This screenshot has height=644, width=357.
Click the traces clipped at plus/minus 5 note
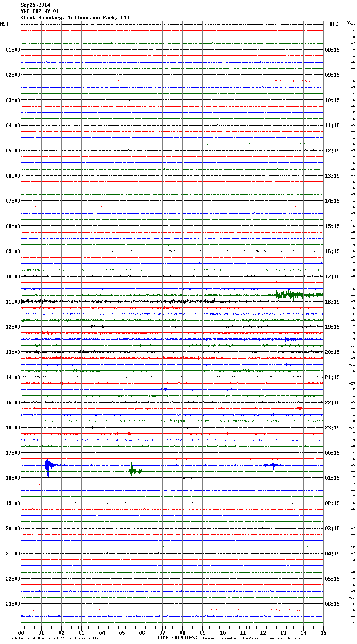pyautogui.click(x=254, y=638)
